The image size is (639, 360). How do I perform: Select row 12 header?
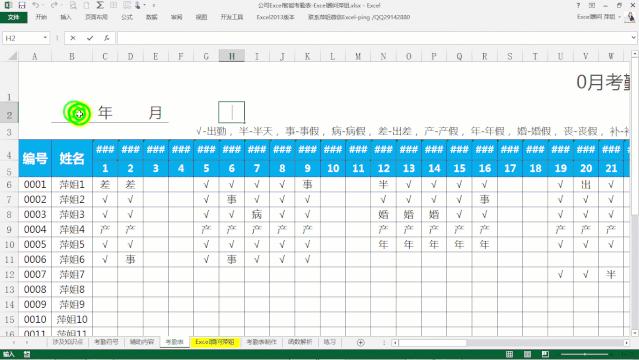coord(9,274)
